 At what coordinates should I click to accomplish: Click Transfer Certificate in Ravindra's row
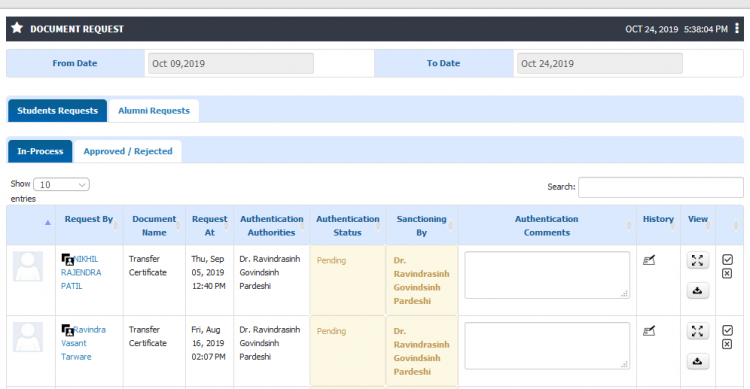[148, 336]
